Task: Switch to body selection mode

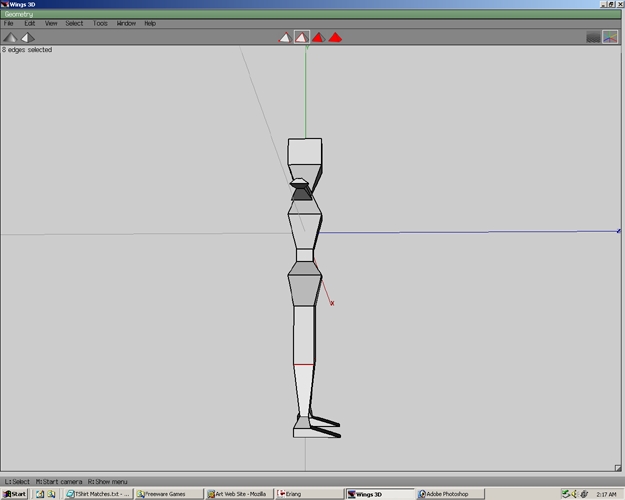Action: click(335, 37)
